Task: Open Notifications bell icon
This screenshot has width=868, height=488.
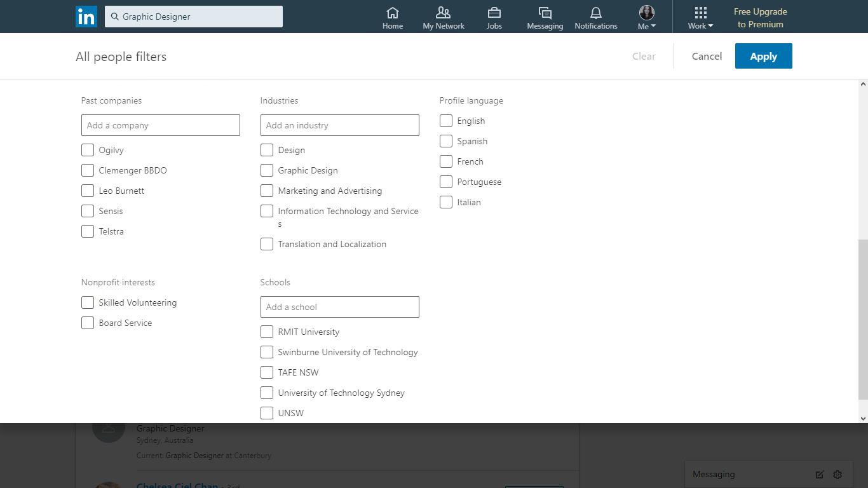Action: click(596, 13)
